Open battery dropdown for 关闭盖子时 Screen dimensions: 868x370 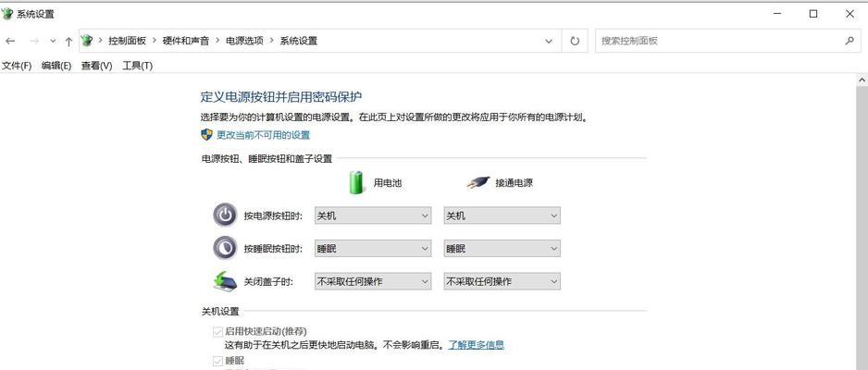pos(373,281)
